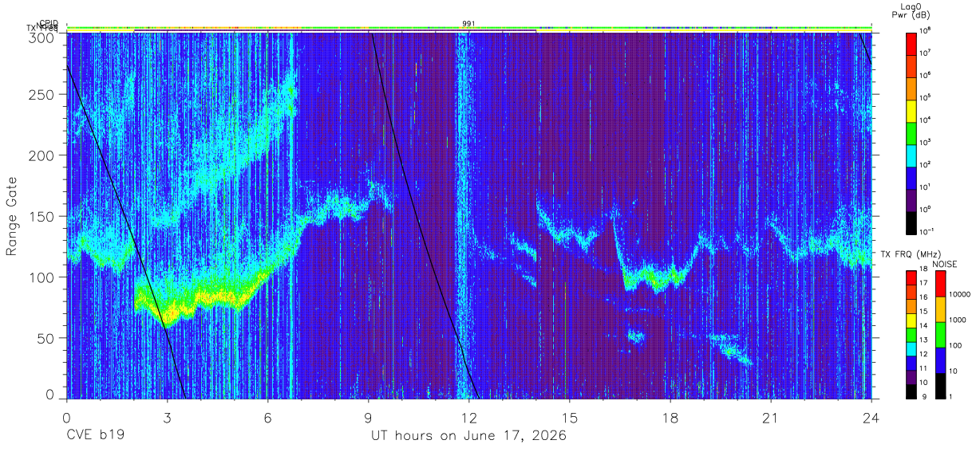
Task: Click the 'CVE b19' radar beam label
Action: [x=95, y=436]
